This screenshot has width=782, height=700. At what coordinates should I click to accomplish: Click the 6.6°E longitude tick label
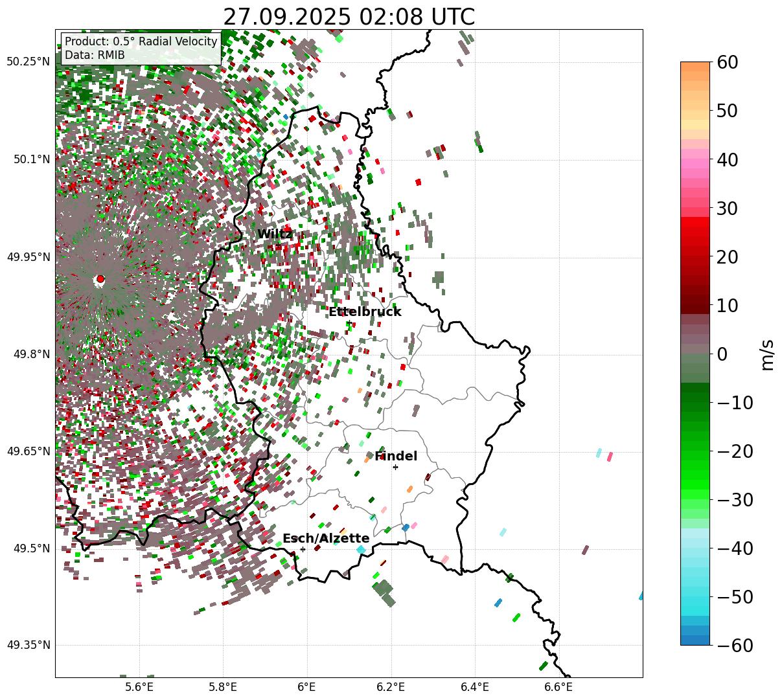coord(558,686)
